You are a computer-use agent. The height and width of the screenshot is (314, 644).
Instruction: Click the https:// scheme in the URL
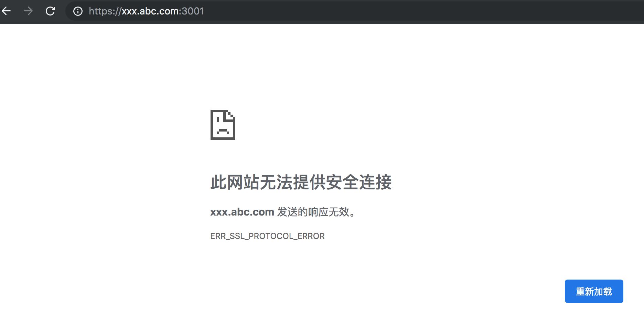[105, 11]
